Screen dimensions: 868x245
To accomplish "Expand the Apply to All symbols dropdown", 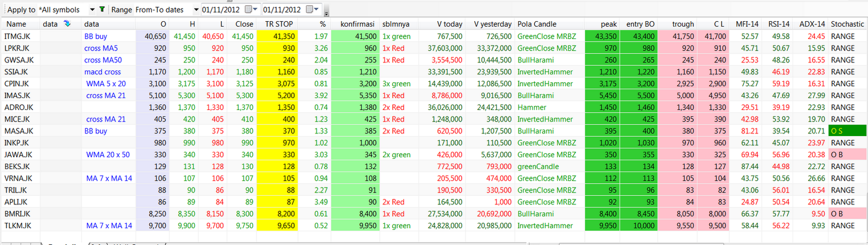I will (92, 10).
